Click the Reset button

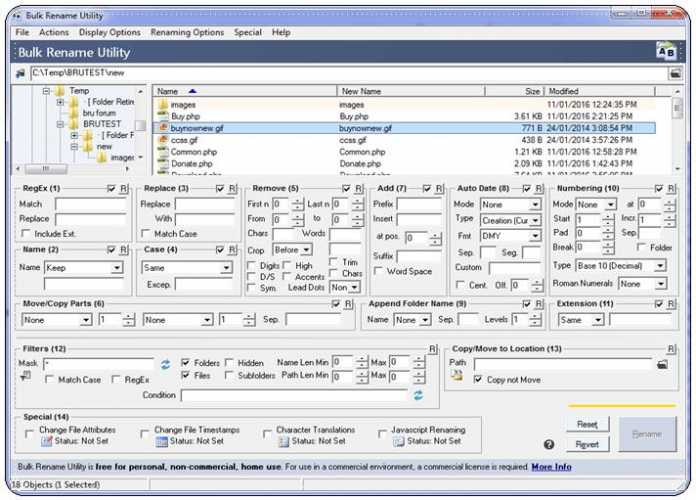(x=587, y=425)
